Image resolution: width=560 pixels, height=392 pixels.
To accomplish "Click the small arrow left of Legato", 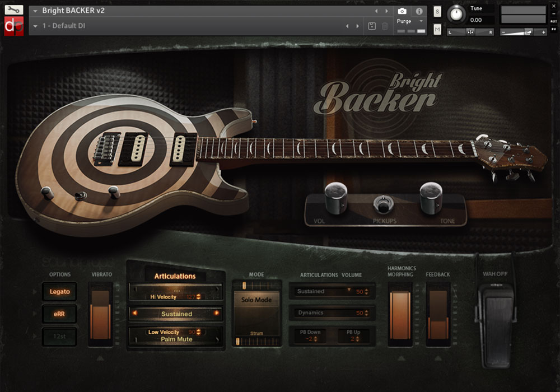I will pyautogui.click(x=35, y=292).
